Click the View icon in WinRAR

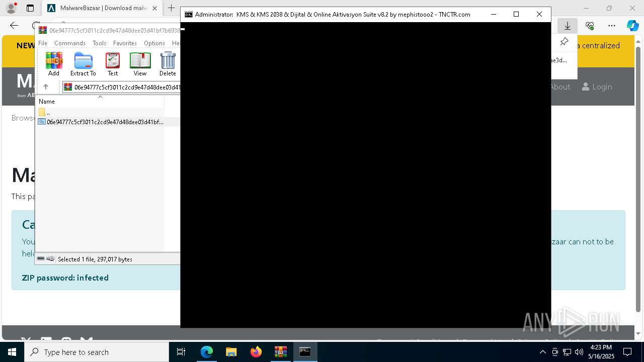140,64
